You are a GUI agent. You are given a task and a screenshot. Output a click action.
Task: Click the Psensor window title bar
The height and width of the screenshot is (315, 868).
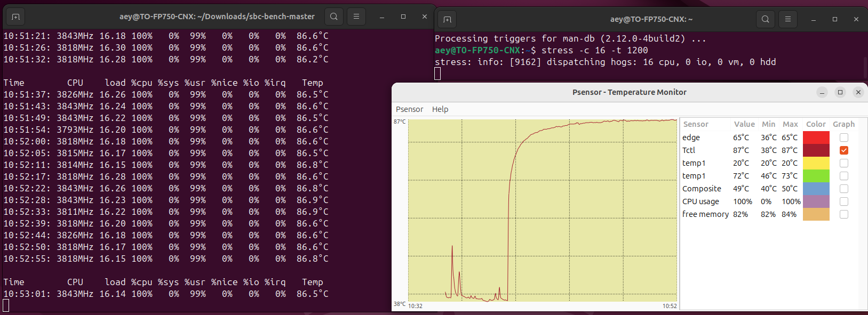click(x=630, y=92)
